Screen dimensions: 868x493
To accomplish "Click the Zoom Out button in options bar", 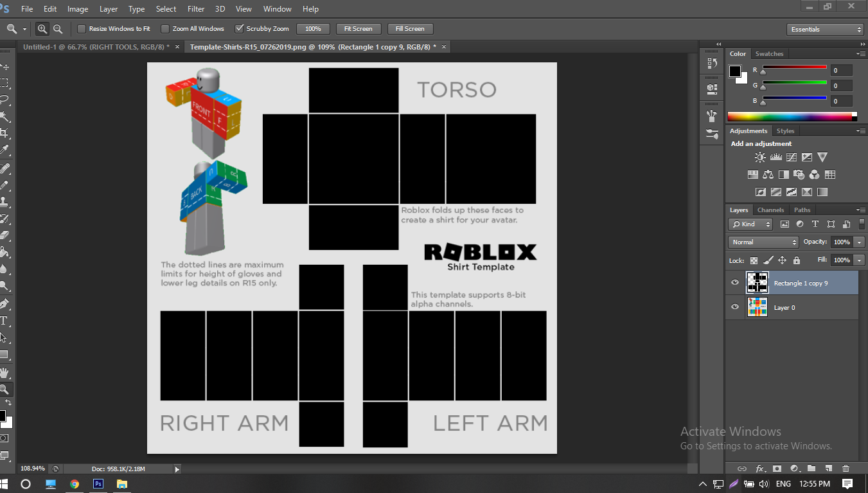I will click(58, 29).
